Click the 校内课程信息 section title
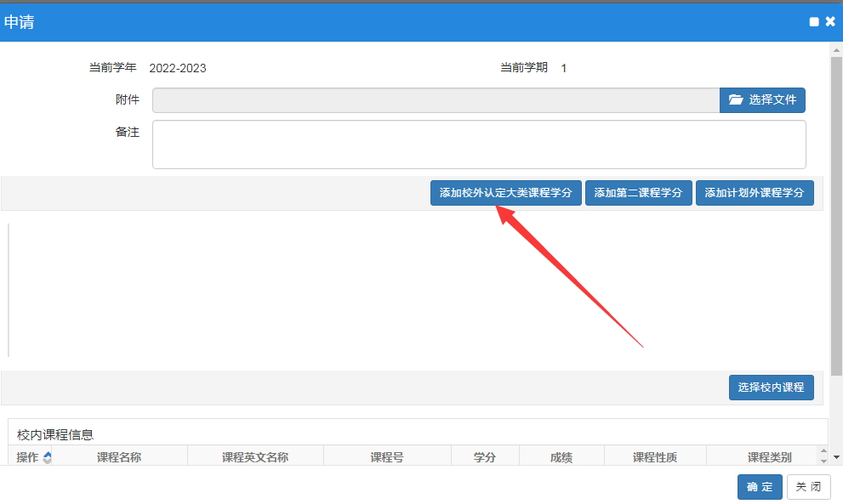 [55, 434]
